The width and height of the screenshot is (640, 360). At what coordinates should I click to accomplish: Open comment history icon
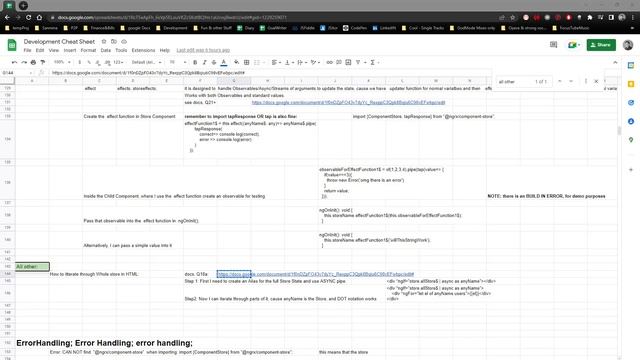[x=553, y=45]
